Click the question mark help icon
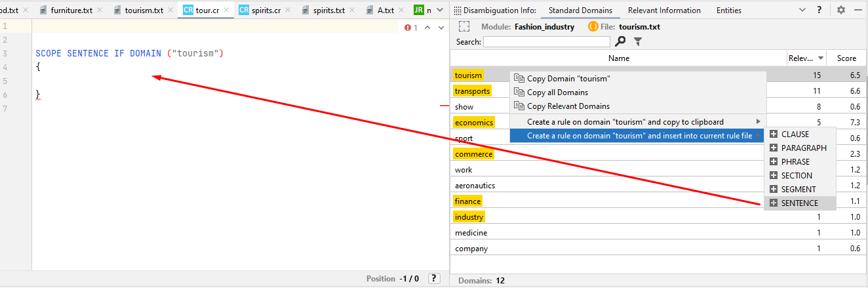The width and height of the screenshot is (868, 288). 819,10
